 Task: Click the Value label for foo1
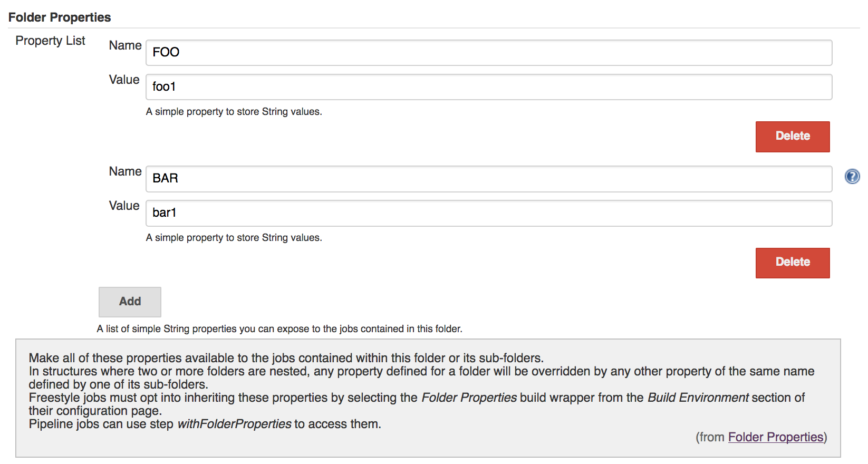[x=124, y=80]
